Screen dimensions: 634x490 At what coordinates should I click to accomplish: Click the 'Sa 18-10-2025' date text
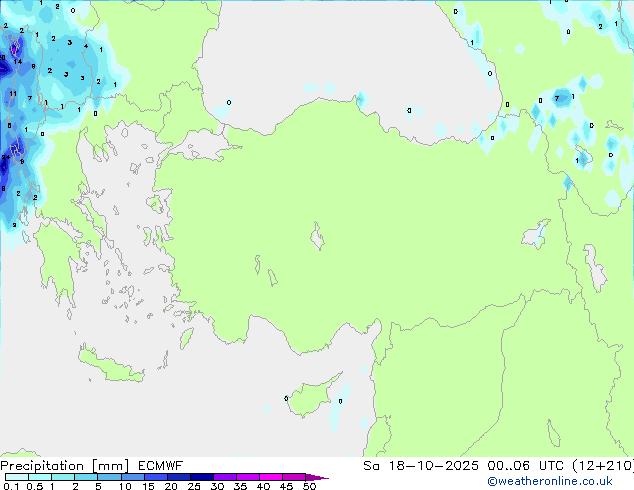click(x=421, y=466)
